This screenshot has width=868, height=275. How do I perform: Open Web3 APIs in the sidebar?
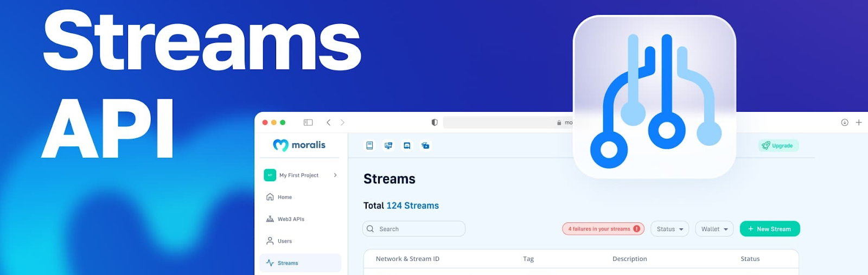300,219
